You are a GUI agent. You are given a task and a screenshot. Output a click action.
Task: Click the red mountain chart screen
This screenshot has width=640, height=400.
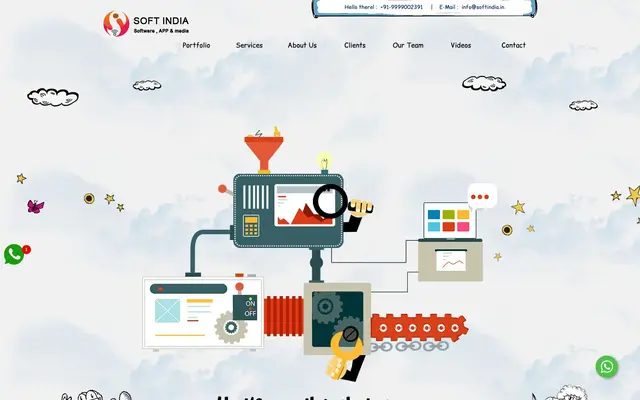click(x=304, y=206)
